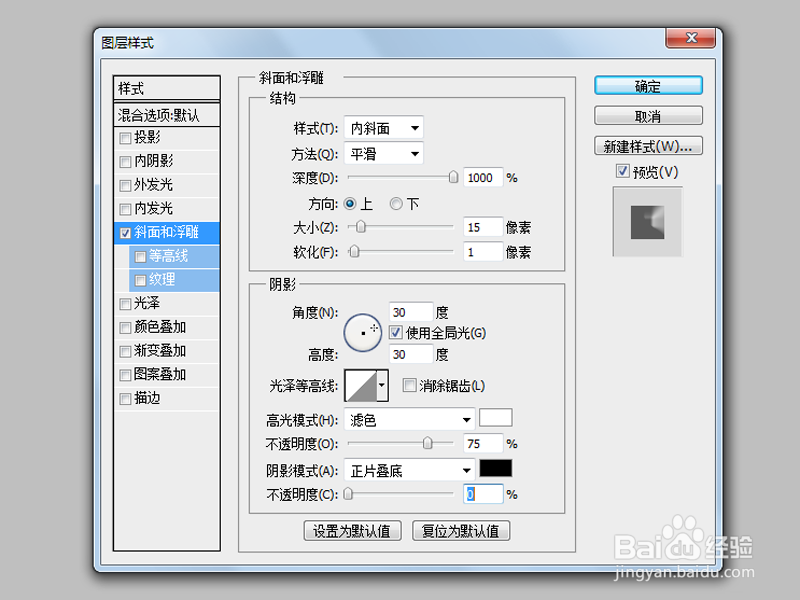Open the 高光模式 highlight mode dropdown

pos(410,419)
